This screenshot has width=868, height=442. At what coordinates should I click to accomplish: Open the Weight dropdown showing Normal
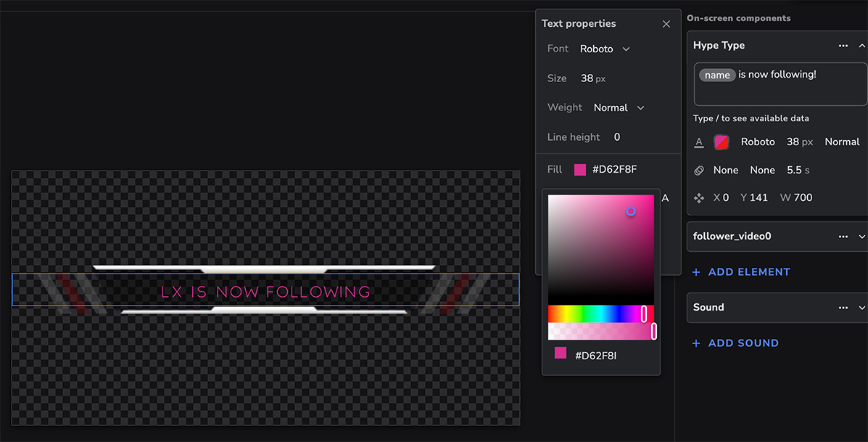pyautogui.click(x=619, y=107)
